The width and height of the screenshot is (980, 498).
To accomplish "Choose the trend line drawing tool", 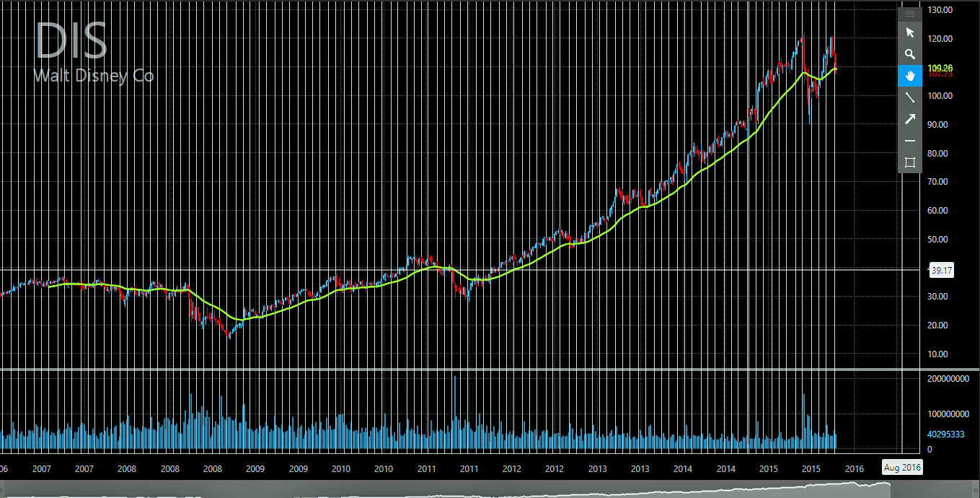I will (x=910, y=97).
